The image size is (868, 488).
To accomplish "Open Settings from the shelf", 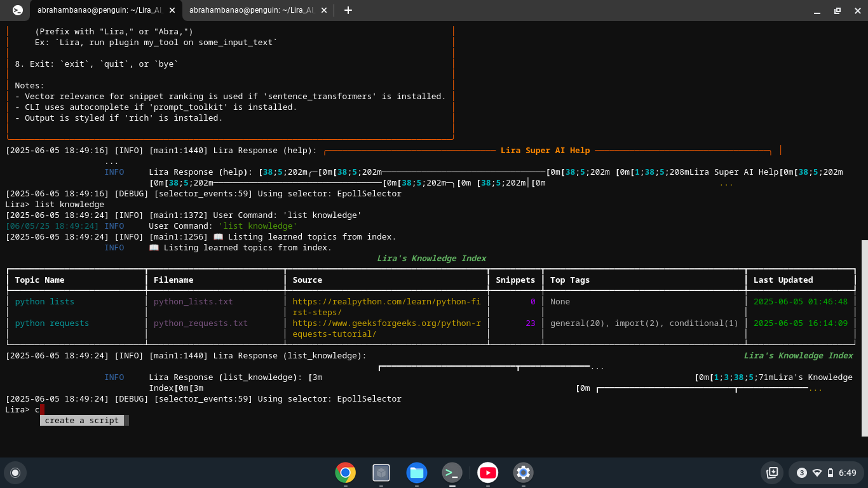I will pos(523,473).
